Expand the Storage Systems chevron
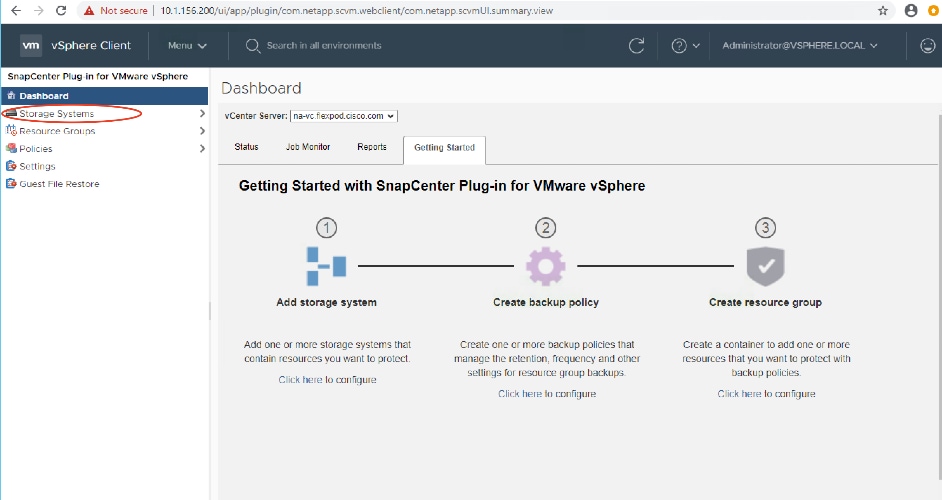Viewport: 942px width, 500px height. [x=202, y=114]
